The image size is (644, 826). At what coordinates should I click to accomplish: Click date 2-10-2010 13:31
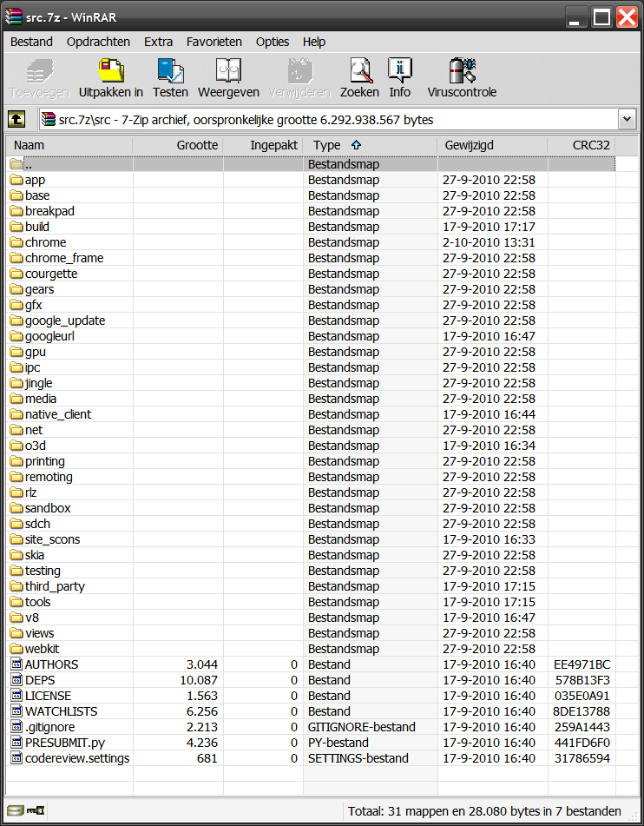489,242
